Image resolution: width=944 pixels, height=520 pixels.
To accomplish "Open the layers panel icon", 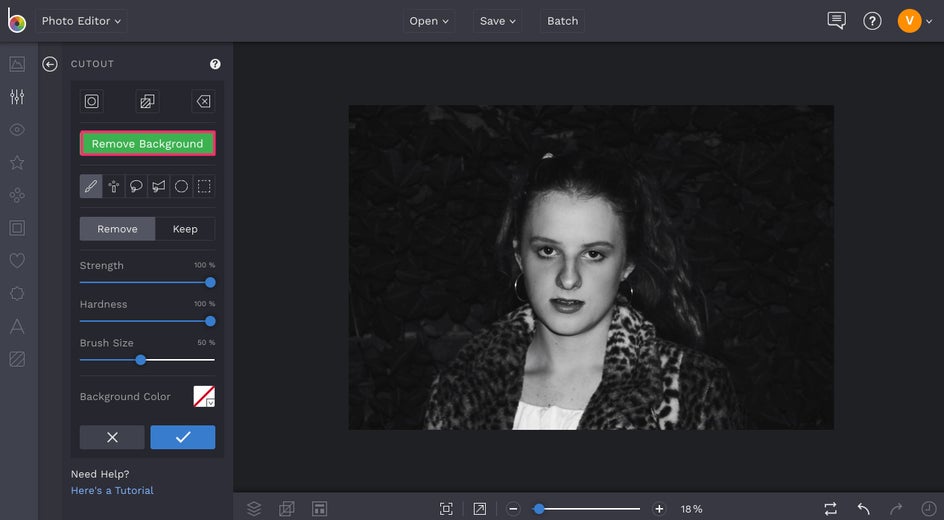I will point(254,509).
